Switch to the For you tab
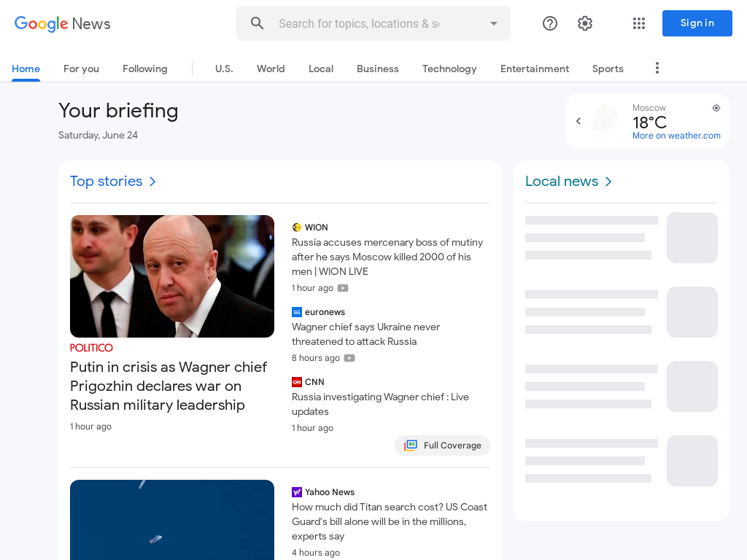The width and height of the screenshot is (747, 560). click(x=82, y=69)
